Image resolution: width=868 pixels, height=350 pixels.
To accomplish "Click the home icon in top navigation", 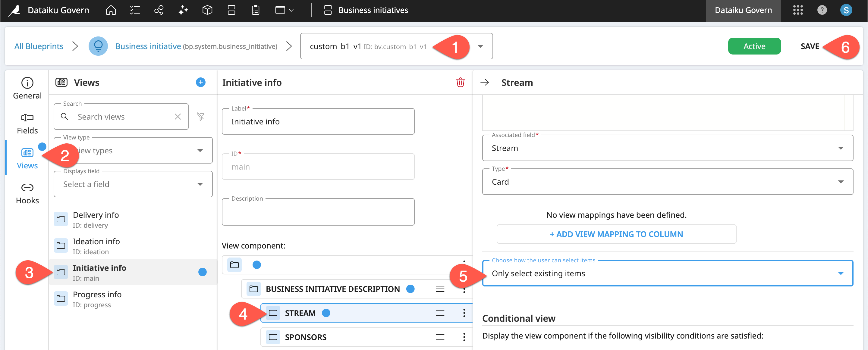I will 111,10.
